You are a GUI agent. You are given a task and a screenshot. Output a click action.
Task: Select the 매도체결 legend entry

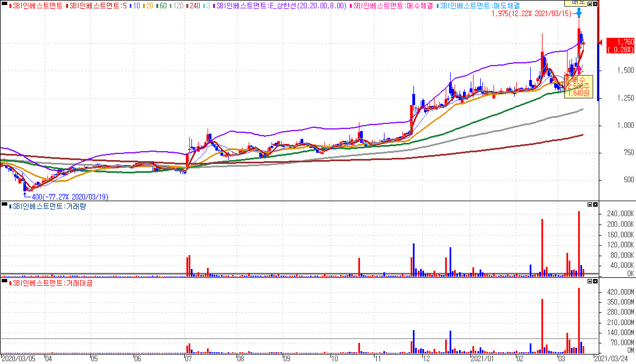point(478,6)
